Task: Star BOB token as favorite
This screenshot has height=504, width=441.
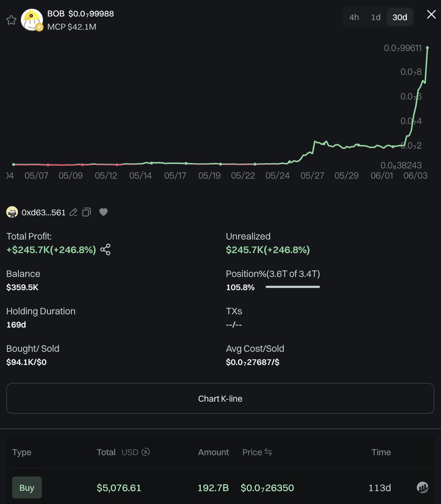Action: 11,20
